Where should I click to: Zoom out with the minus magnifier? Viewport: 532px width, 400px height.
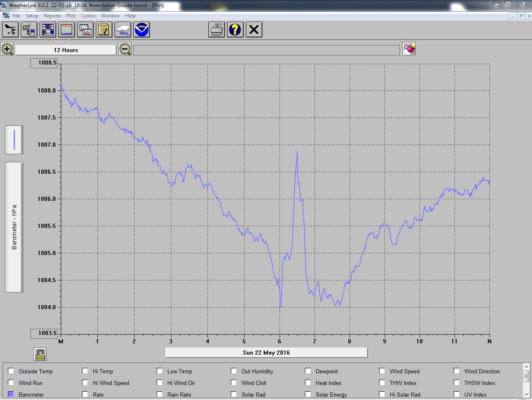tap(125, 49)
